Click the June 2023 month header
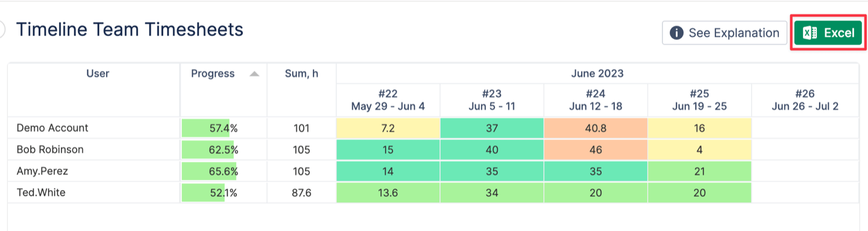 click(x=597, y=74)
